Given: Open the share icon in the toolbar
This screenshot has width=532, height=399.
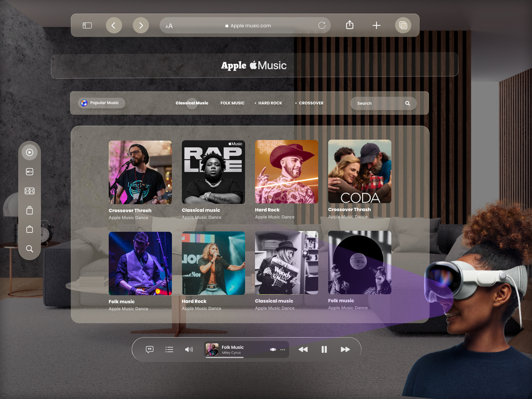Looking at the screenshot, I should point(349,25).
